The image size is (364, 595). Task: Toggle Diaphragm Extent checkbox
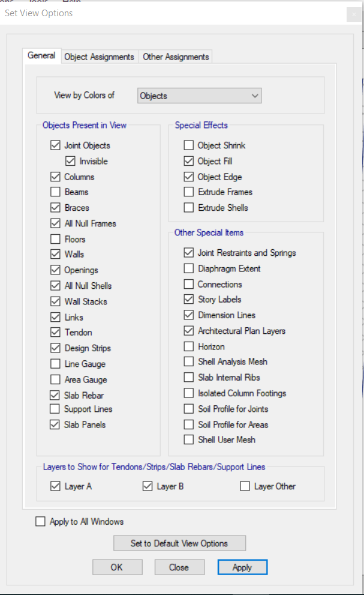tap(188, 268)
